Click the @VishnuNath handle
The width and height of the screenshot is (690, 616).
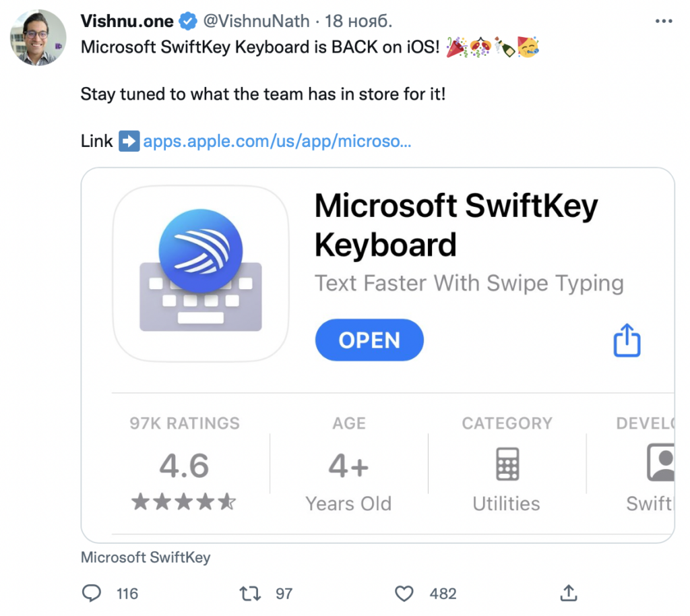(x=257, y=20)
